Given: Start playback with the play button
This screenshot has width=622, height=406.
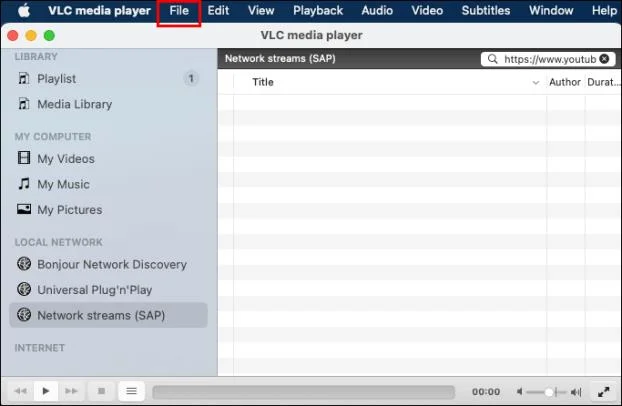Looking at the screenshot, I should point(46,391).
